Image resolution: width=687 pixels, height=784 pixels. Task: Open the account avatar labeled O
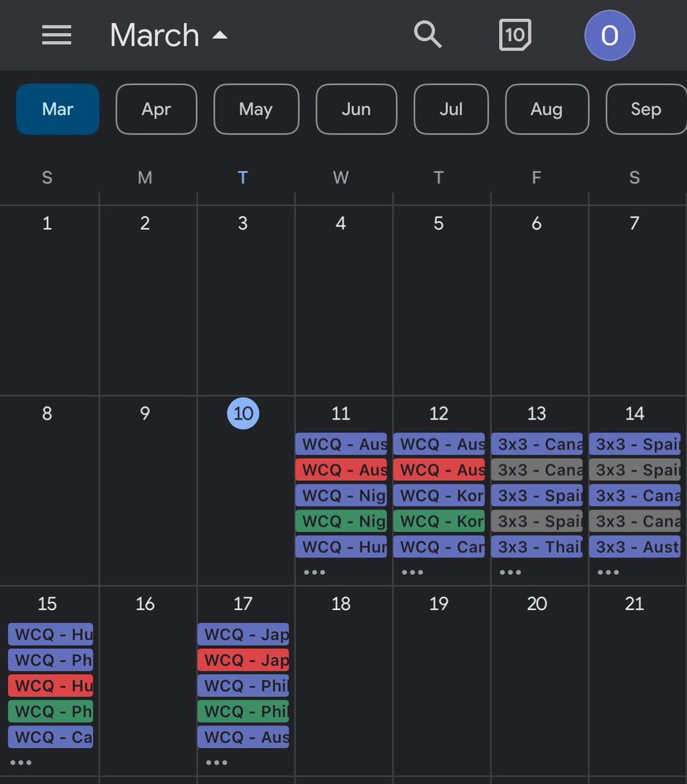(609, 35)
